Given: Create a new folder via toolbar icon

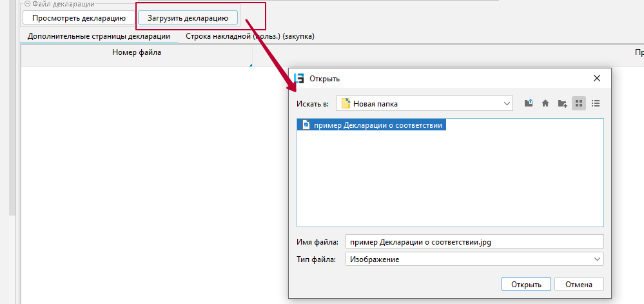Looking at the screenshot, I should [x=562, y=103].
